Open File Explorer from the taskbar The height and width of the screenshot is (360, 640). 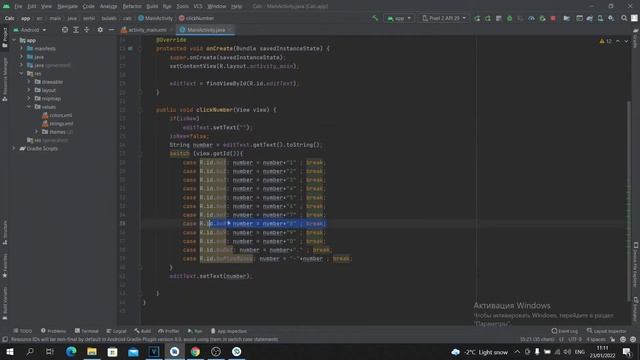pyautogui.click(x=92, y=351)
